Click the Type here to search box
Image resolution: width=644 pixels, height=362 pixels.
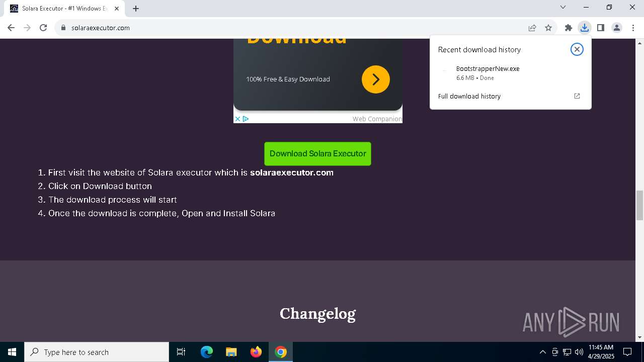tap(97, 352)
